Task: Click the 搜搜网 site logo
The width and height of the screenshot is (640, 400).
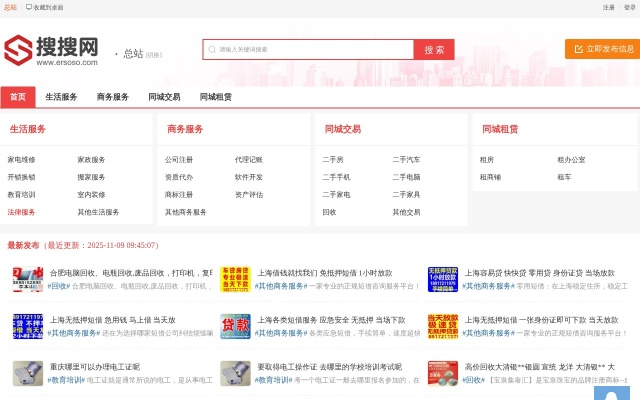Action: (x=51, y=49)
